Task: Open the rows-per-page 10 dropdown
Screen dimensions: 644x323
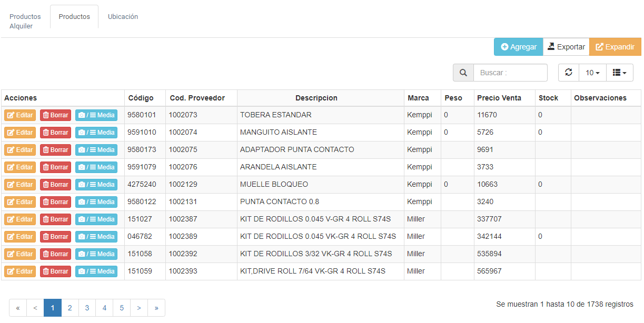Action: 592,73
